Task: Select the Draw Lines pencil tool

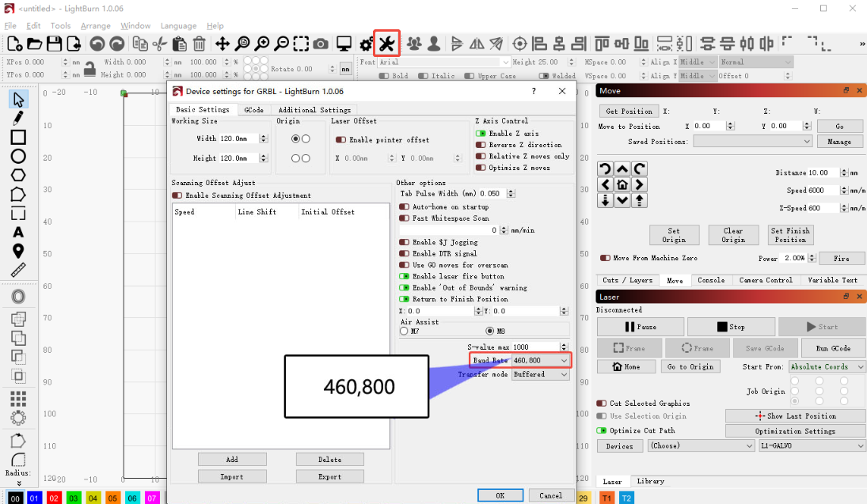Action: (18, 118)
